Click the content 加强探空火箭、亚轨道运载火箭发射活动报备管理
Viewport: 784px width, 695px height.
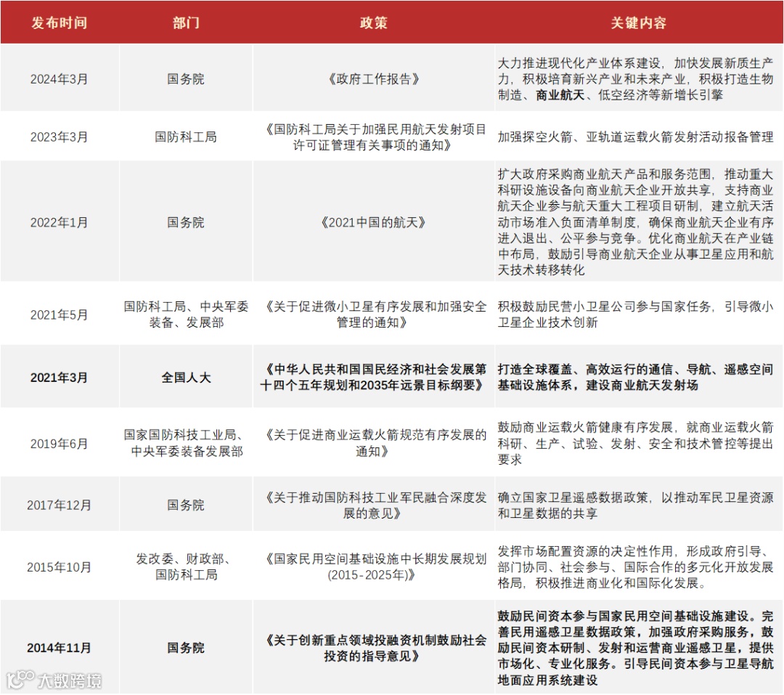click(635, 137)
